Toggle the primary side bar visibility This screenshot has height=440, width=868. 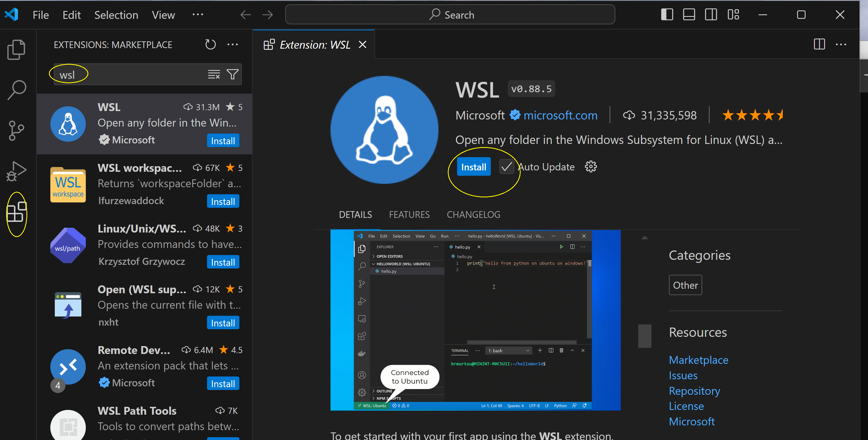point(667,15)
